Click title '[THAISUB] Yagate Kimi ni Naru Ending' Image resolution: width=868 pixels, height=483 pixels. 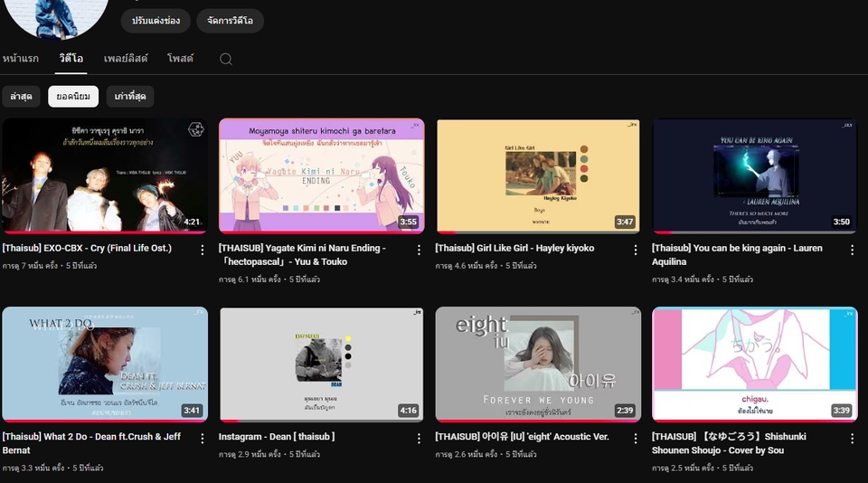(302, 255)
